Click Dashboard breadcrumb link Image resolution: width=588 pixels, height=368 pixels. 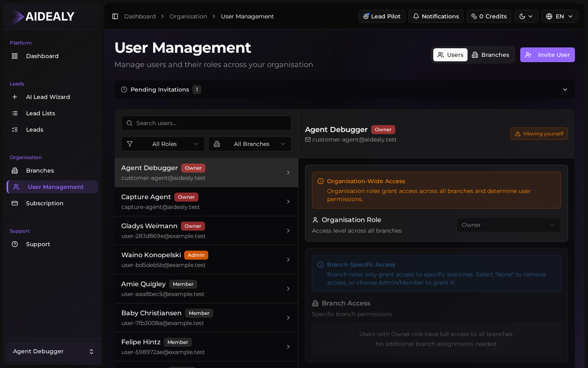(140, 16)
